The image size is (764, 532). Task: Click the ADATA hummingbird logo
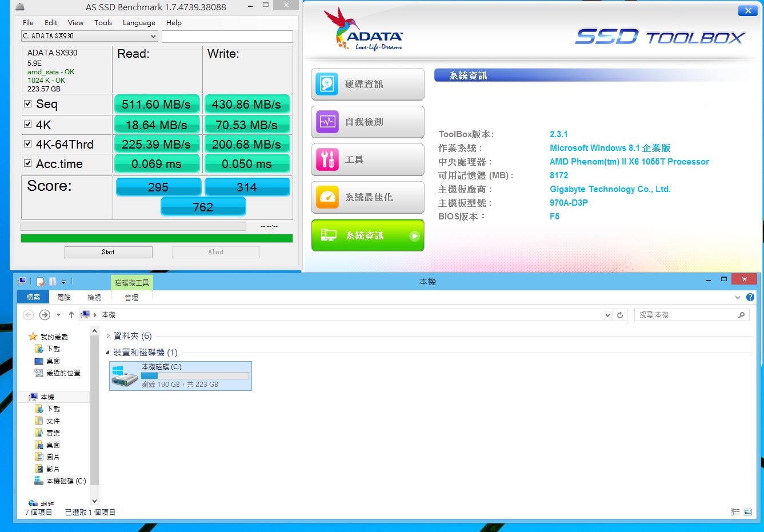[x=341, y=27]
